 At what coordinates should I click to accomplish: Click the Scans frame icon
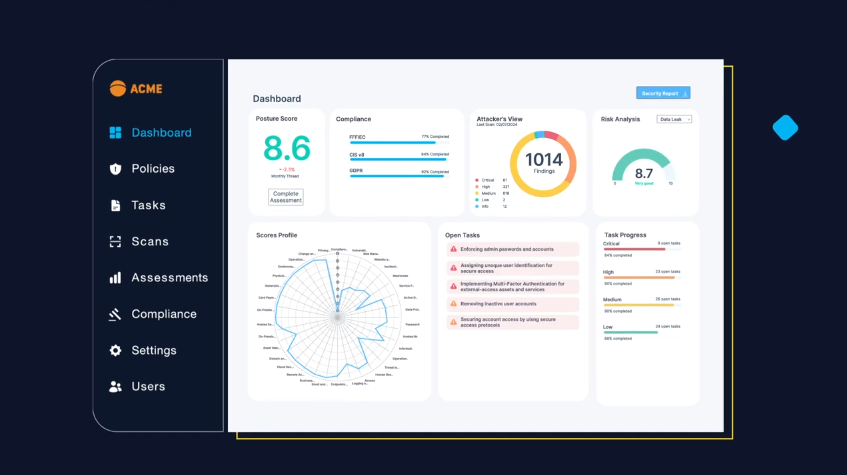(116, 242)
